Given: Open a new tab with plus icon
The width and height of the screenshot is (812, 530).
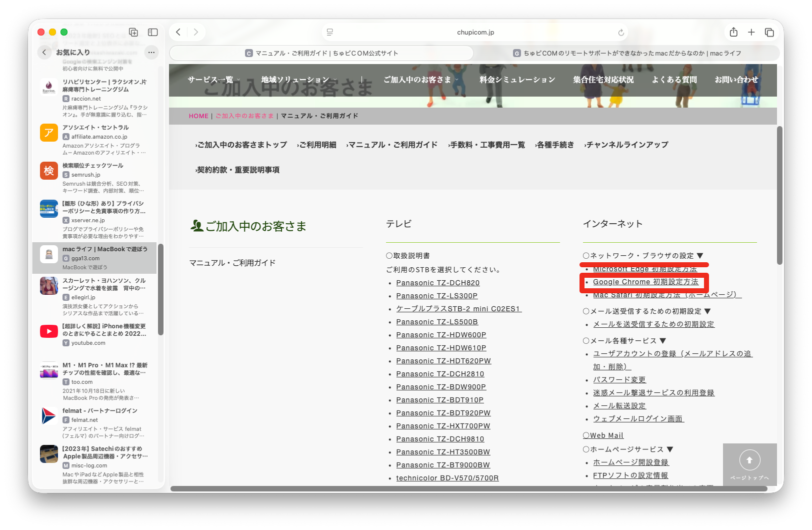Looking at the screenshot, I should point(751,32).
